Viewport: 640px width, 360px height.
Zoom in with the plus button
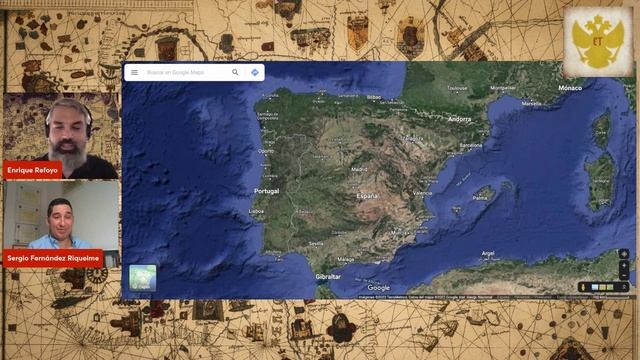623,265
